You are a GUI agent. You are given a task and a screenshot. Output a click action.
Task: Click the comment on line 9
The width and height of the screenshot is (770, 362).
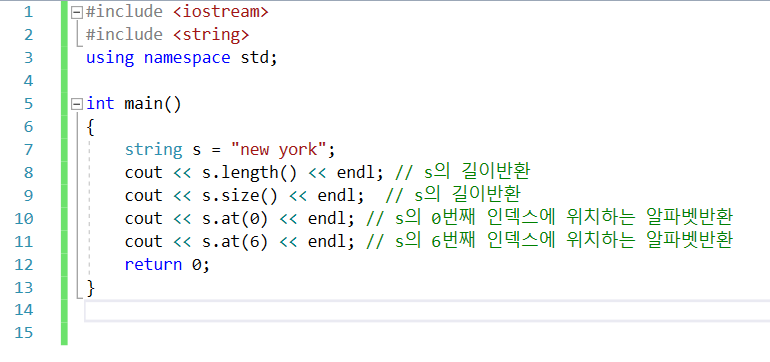(453, 195)
